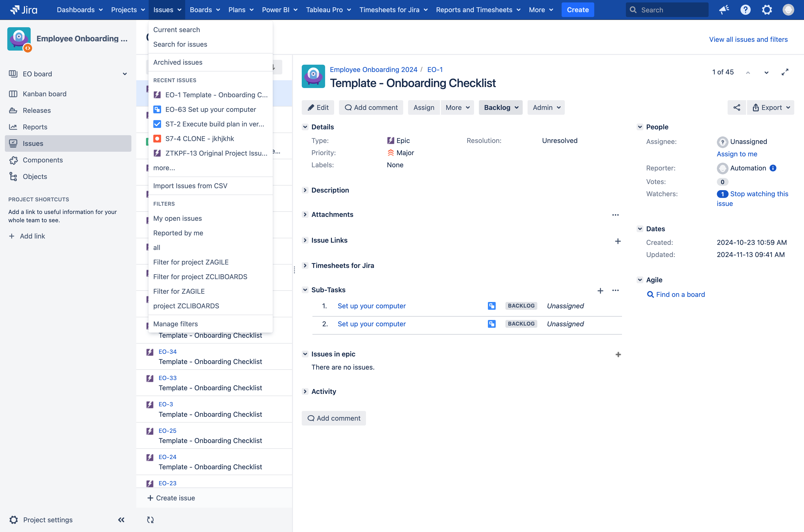Click View all issues and filters
The height and width of the screenshot is (532, 804).
pyautogui.click(x=748, y=39)
